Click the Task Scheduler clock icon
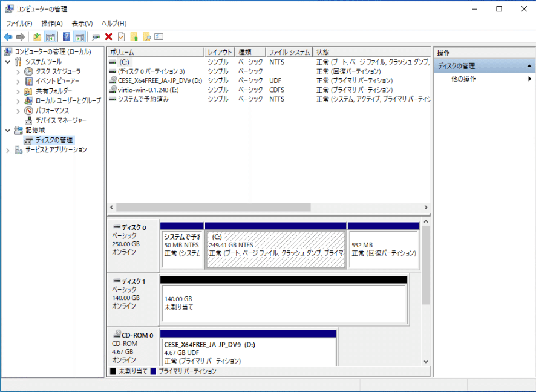This screenshot has height=392, width=536. pyautogui.click(x=28, y=71)
